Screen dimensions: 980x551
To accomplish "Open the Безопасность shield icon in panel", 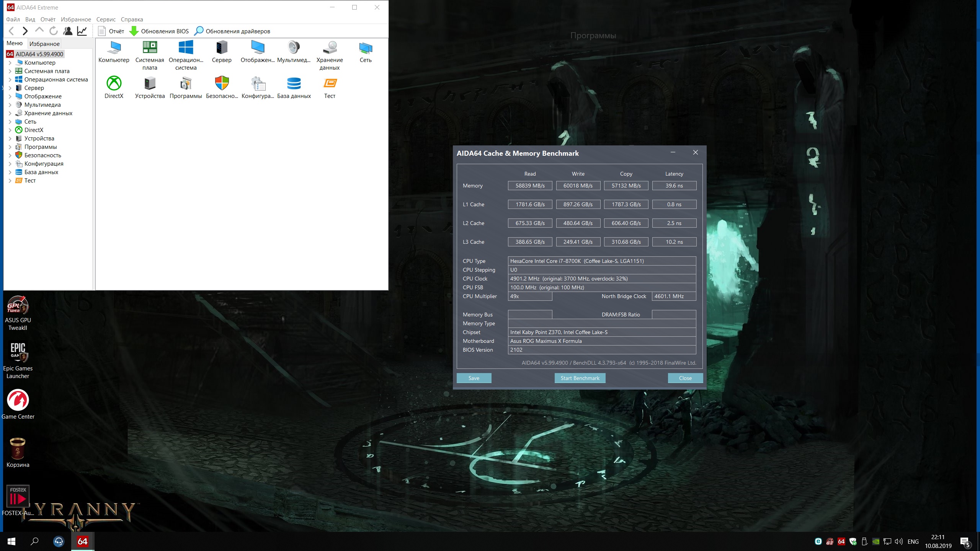I will click(222, 83).
